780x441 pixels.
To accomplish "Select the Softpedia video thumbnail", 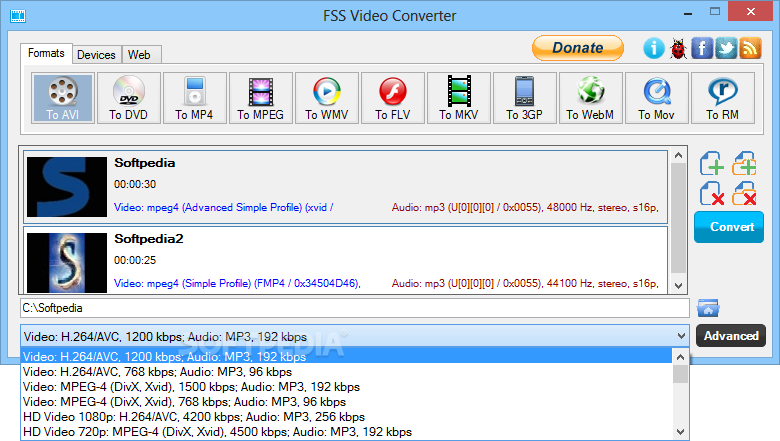I will (67, 187).
